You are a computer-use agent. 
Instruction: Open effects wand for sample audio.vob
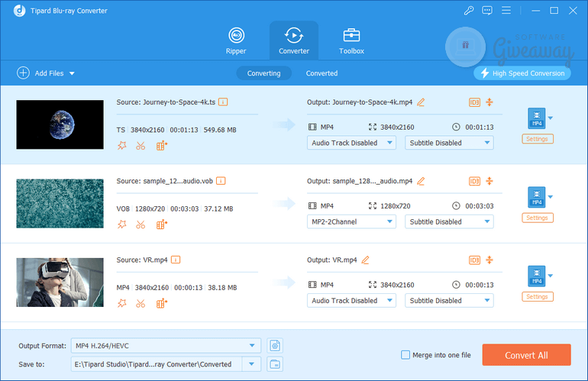[x=122, y=224]
